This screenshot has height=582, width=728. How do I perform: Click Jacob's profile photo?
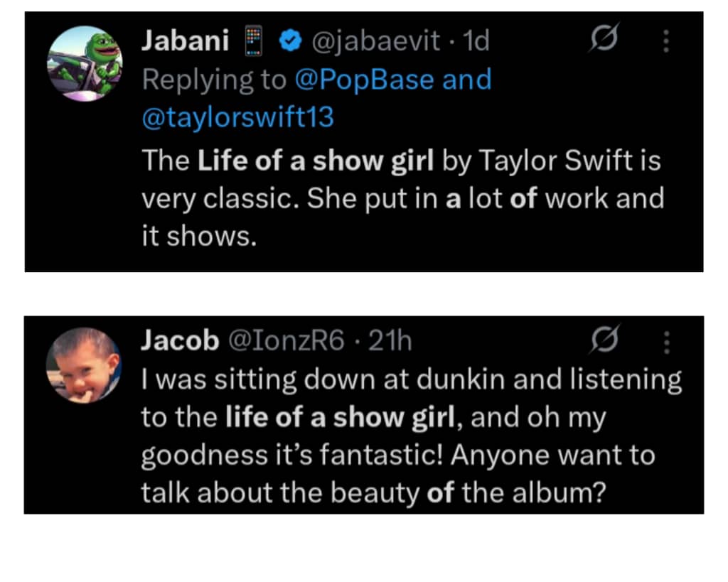tap(83, 365)
